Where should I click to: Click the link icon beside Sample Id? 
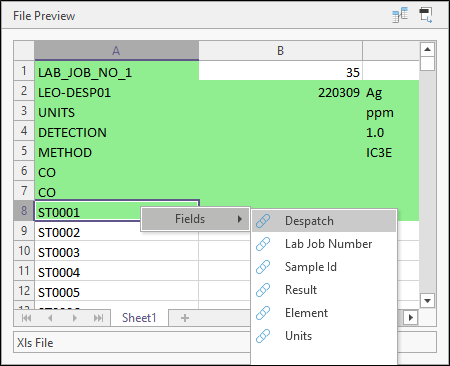point(263,267)
